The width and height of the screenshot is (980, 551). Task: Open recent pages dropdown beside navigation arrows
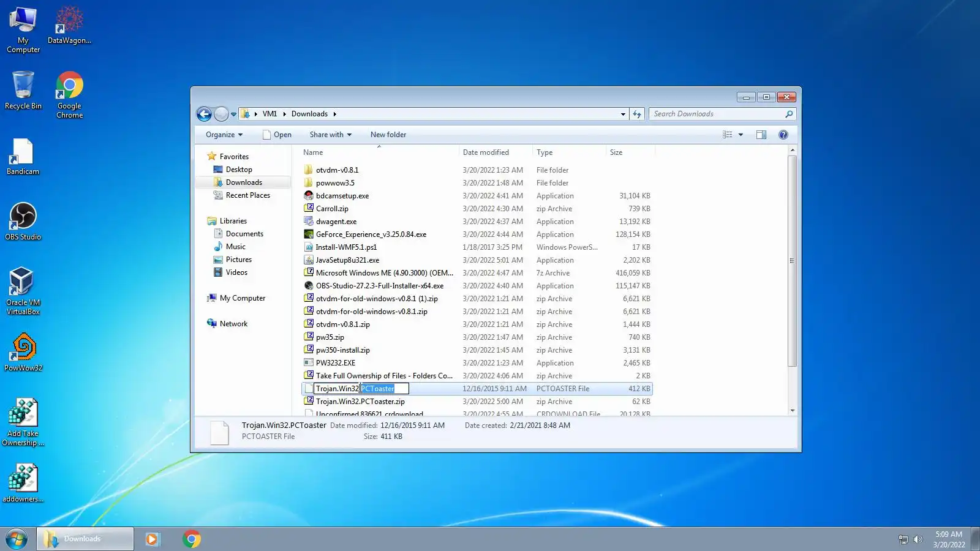(233, 114)
